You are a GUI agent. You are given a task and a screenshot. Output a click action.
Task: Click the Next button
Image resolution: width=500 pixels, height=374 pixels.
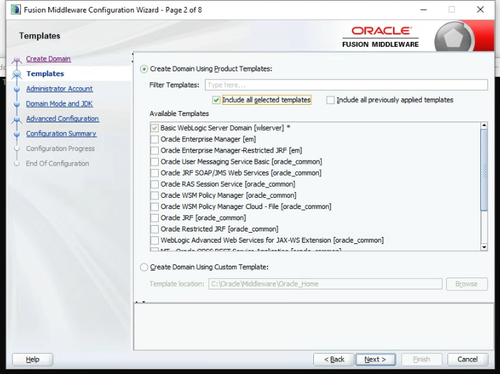(376, 359)
